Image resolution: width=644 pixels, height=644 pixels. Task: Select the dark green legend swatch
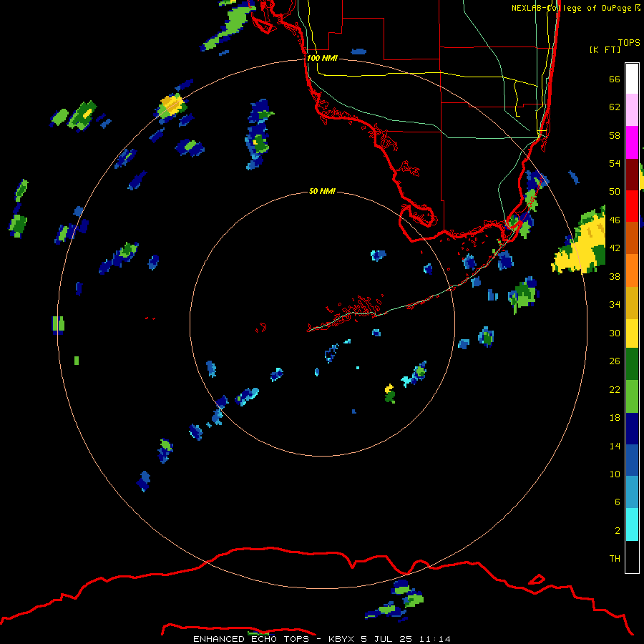pyautogui.click(x=632, y=364)
